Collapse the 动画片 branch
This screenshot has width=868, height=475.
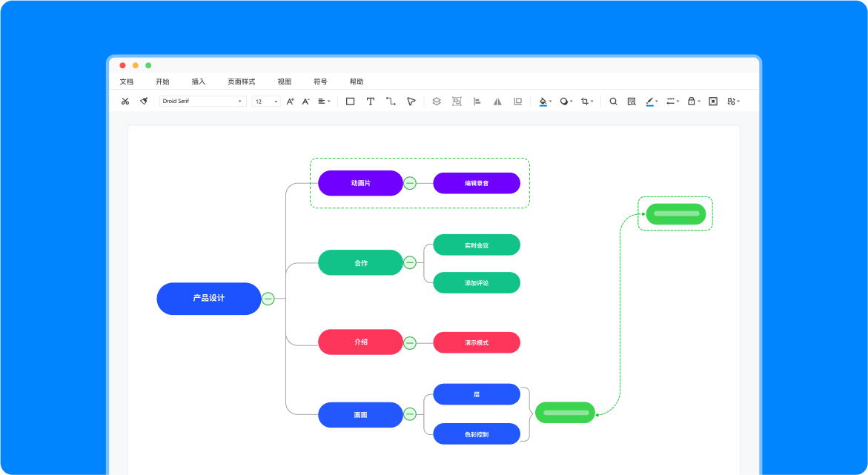tap(410, 183)
